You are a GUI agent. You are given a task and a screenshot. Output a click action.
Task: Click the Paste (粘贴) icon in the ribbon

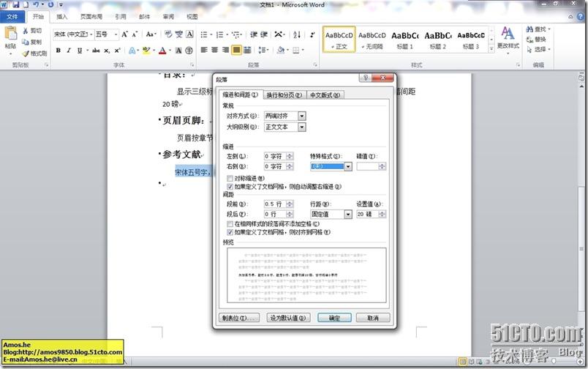coord(10,34)
